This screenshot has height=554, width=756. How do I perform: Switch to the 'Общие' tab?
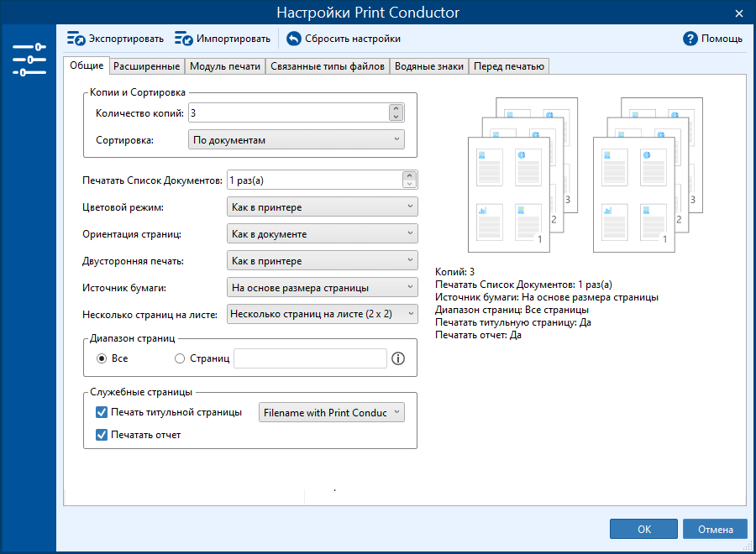(87, 65)
